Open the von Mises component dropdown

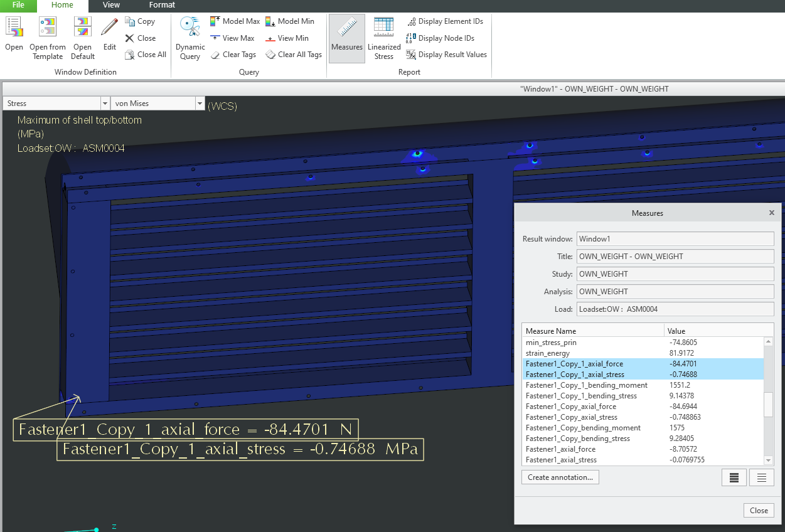tap(200, 102)
